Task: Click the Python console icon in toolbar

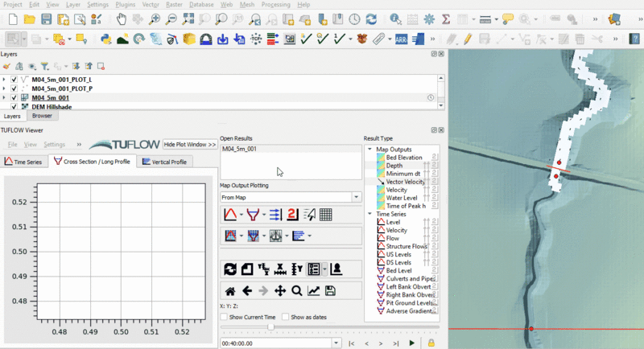Action: tap(105, 38)
